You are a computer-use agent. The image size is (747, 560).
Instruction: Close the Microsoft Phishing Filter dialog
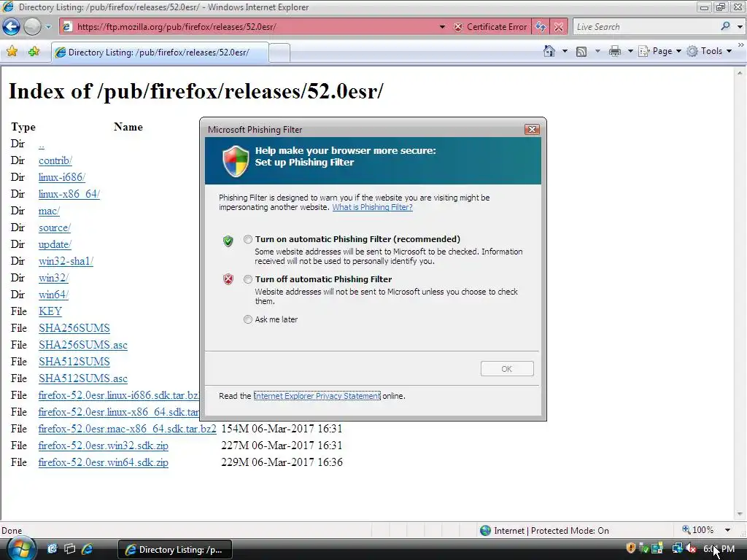click(532, 129)
